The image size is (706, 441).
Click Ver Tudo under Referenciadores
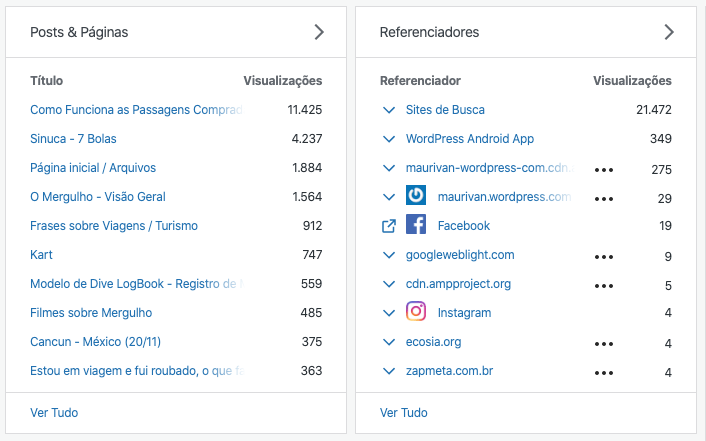click(404, 412)
